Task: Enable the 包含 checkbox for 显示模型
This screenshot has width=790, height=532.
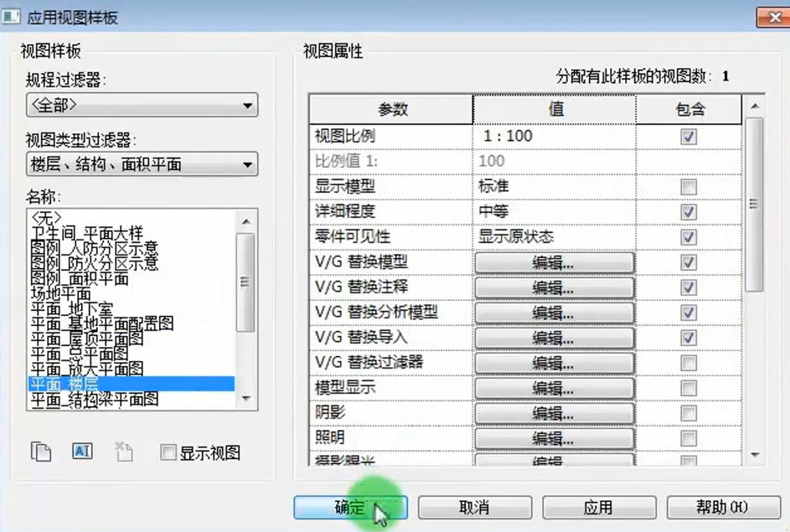Action: click(689, 187)
